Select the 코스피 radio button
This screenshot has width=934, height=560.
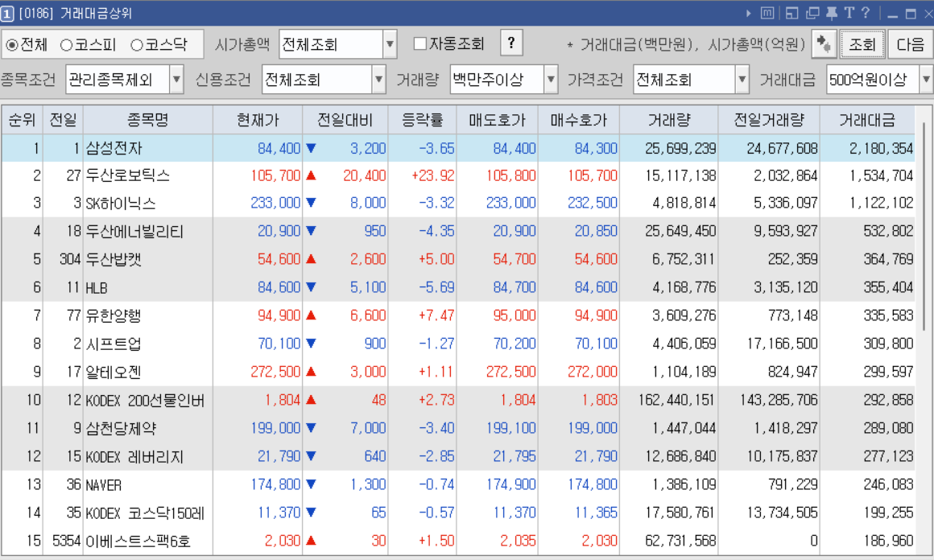66,45
